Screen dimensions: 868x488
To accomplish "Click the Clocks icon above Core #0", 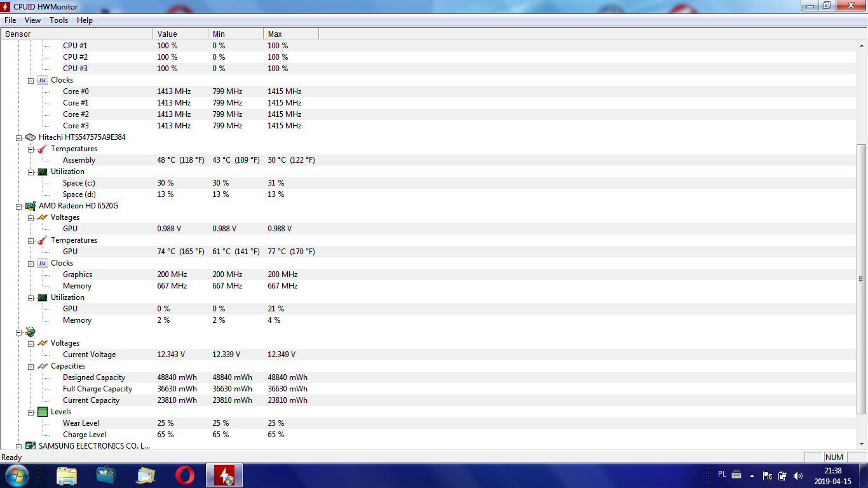I will 43,80.
